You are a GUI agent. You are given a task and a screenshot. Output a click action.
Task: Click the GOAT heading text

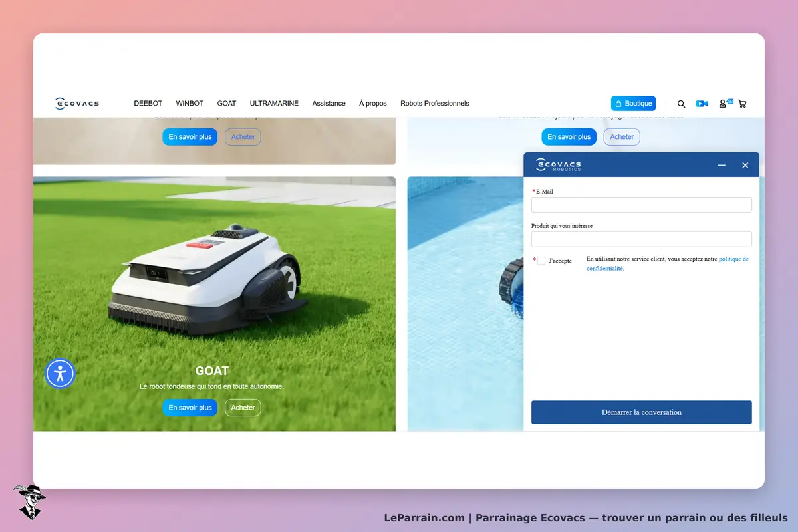[x=212, y=371]
